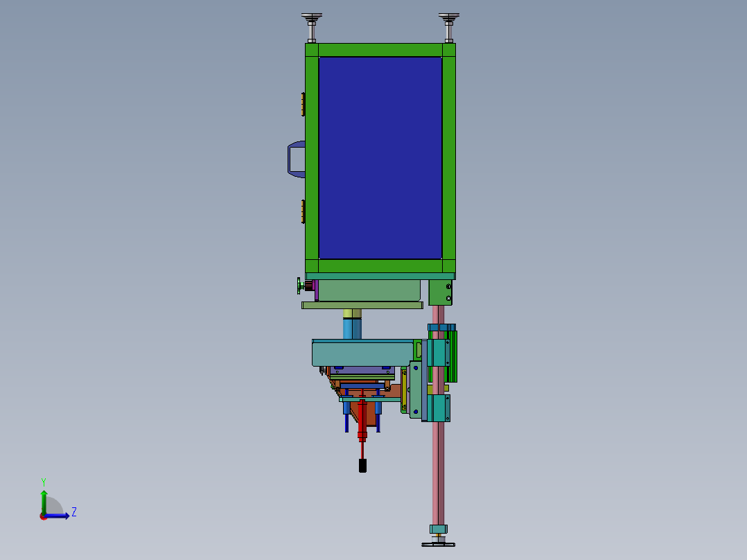Select the red cylinder in the lower assembly
Image resolution: width=747 pixels, height=560 pixels.
(x=362, y=419)
